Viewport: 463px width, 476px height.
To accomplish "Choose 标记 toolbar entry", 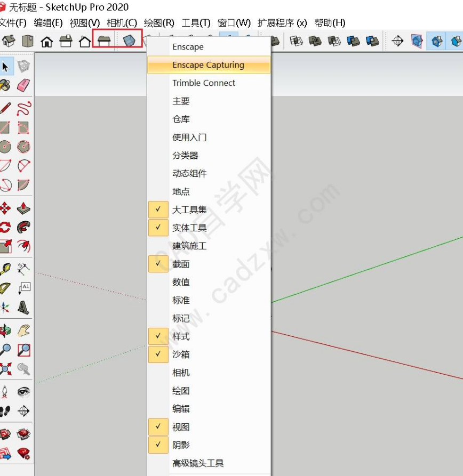I will point(209,318).
